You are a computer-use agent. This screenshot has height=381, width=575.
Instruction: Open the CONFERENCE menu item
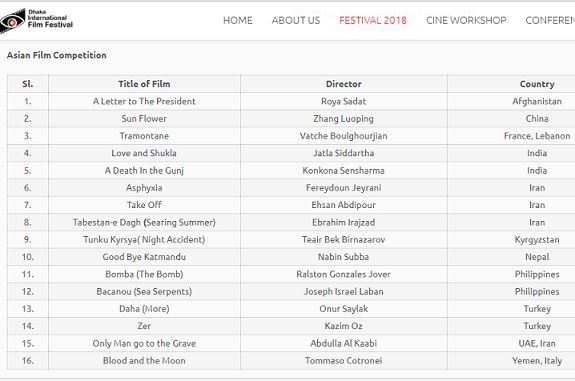[x=550, y=21]
